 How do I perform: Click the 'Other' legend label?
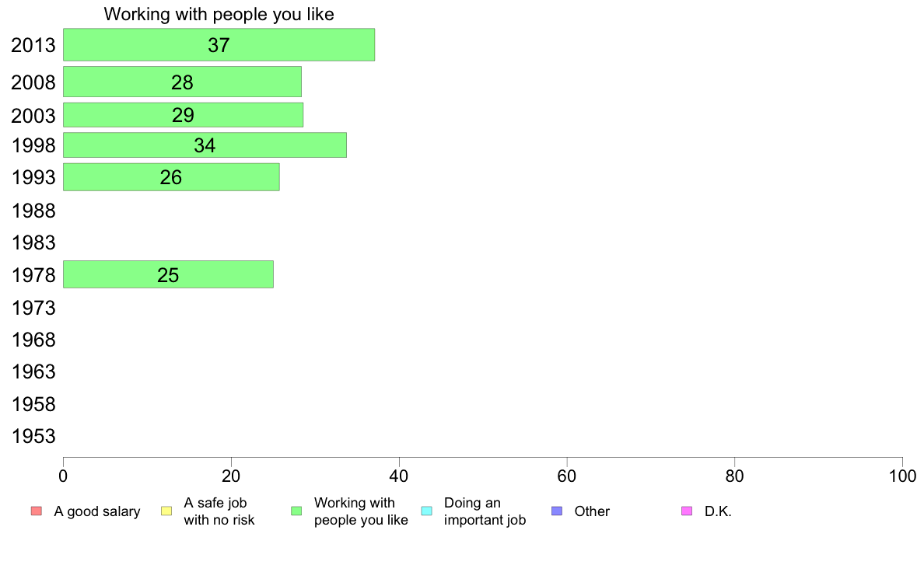(x=592, y=511)
